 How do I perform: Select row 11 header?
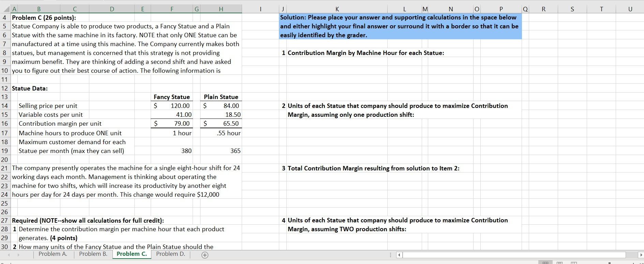5,80
